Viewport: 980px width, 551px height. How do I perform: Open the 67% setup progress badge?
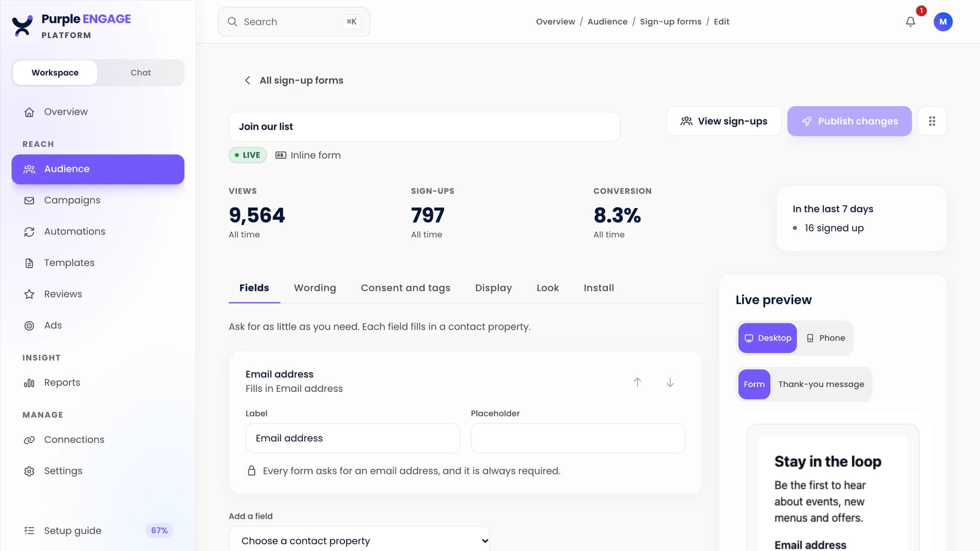159,531
